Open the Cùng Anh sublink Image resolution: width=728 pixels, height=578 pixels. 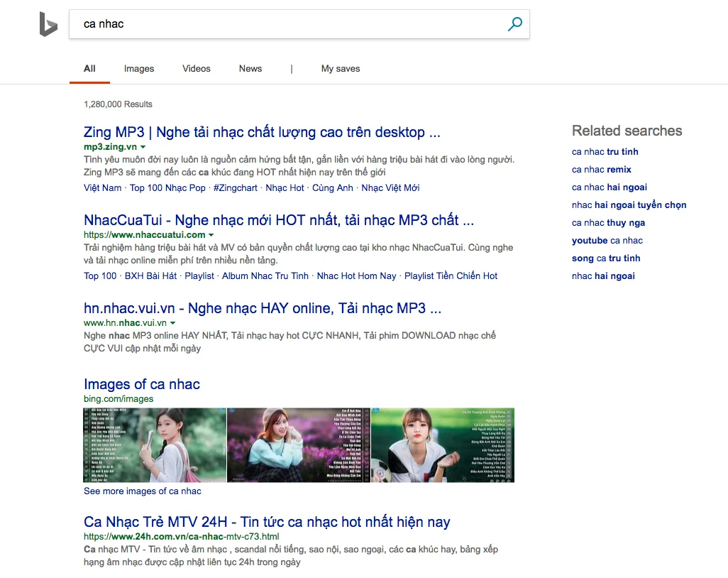click(x=333, y=187)
